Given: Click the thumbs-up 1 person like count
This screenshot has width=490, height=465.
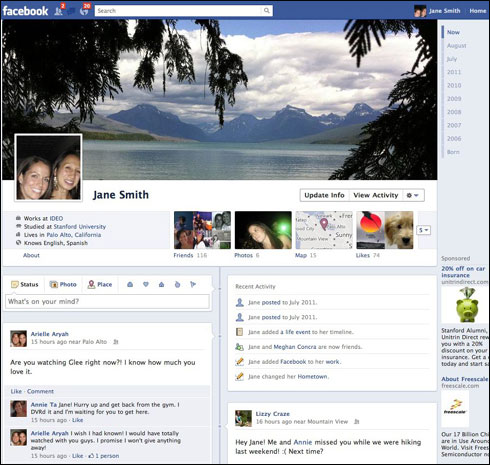Looking at the screenshot, I should point(103,456).
